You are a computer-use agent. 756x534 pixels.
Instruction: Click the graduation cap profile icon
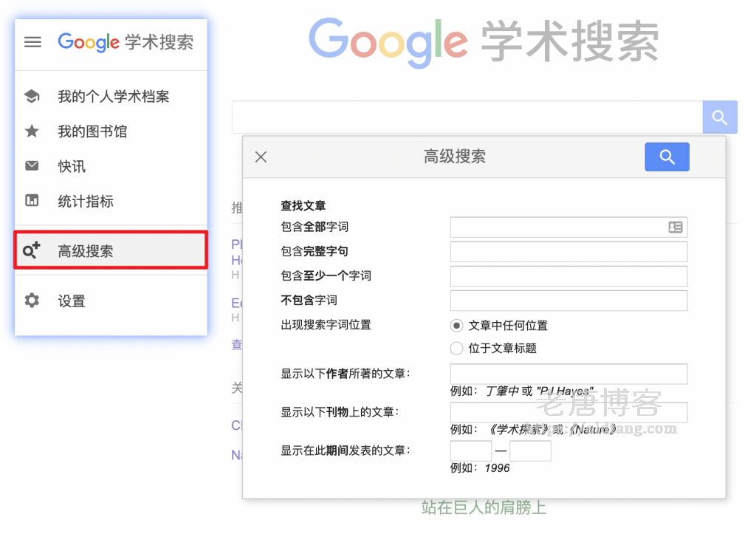pyautogui.click(x=32, y=97)
